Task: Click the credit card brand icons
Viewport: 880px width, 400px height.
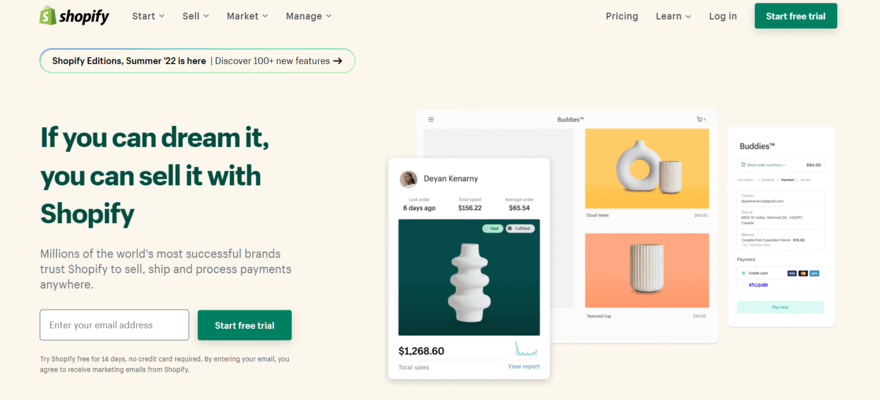Action: pyautogui.click(x=803, y=273)
